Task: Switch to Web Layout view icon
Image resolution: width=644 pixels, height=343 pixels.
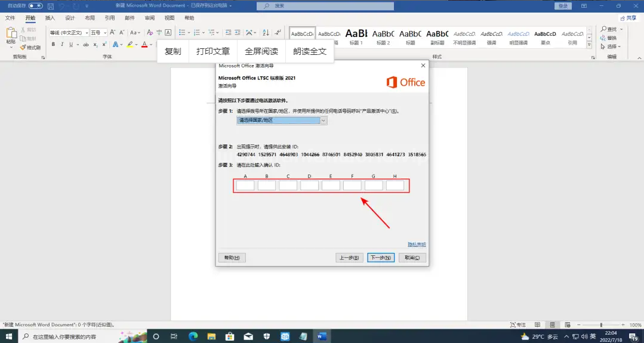Action: pyautogui.click(x=567, y=325)
